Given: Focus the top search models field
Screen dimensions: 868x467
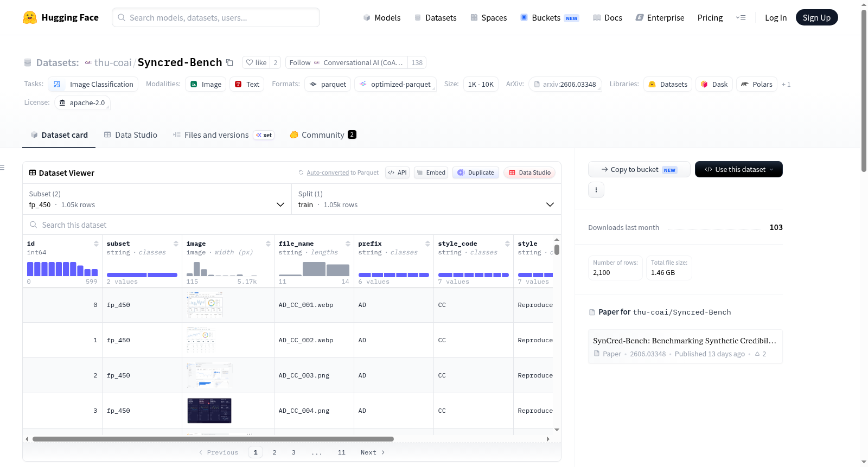Looking at the screenshot, I should pyautogui.click(x=216, y=17).
